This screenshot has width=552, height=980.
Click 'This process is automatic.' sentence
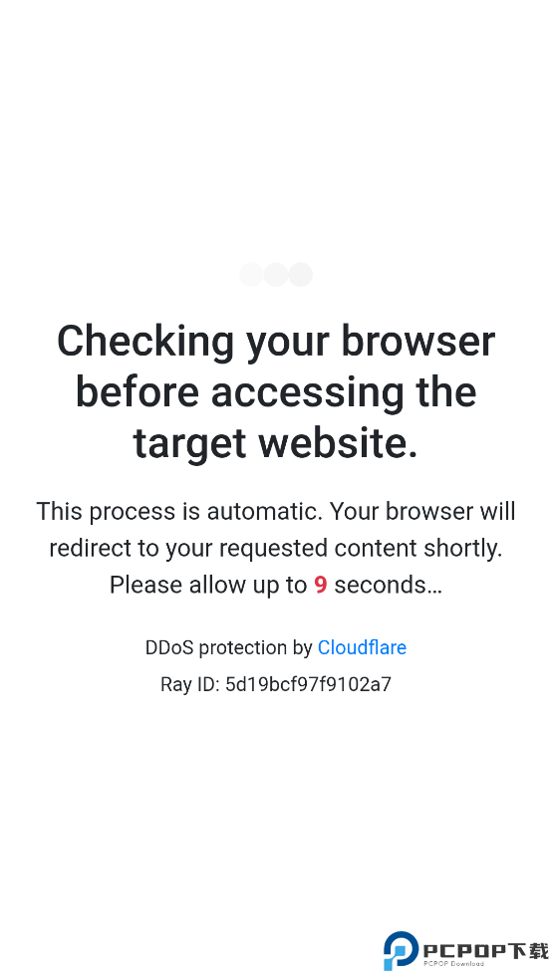tap(179, 511)
